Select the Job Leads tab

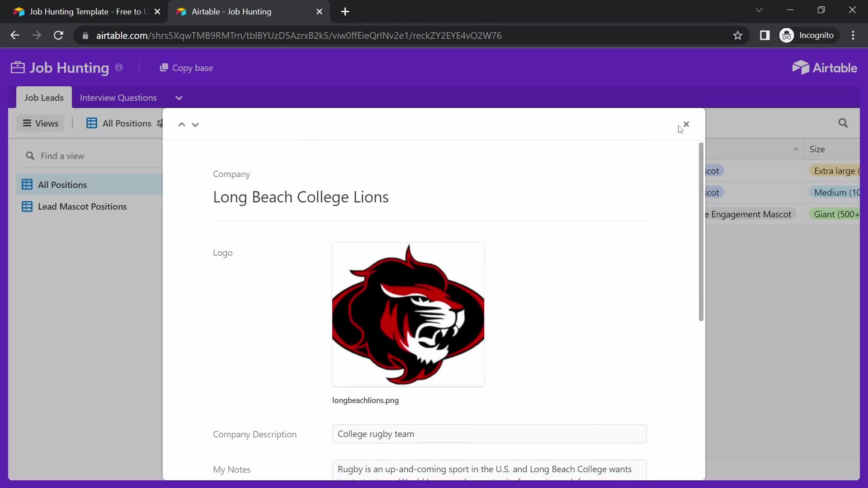[x=43, y=97]
